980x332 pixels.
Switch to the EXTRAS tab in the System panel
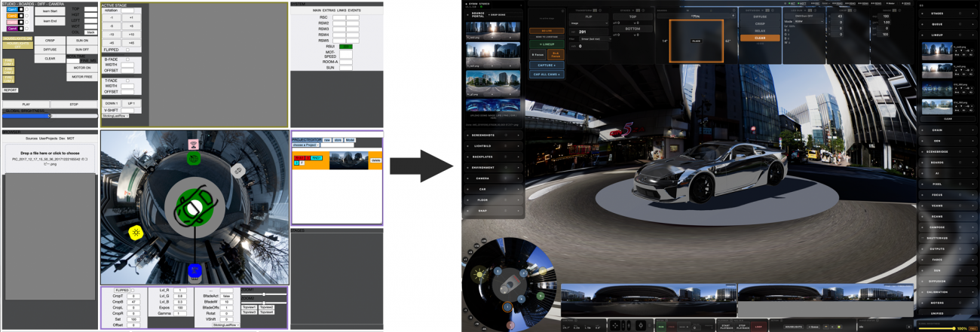(329, 11)
